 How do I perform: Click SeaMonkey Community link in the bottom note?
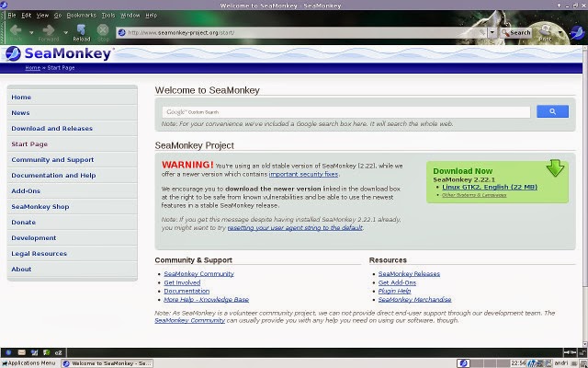(x=190, y=321)
